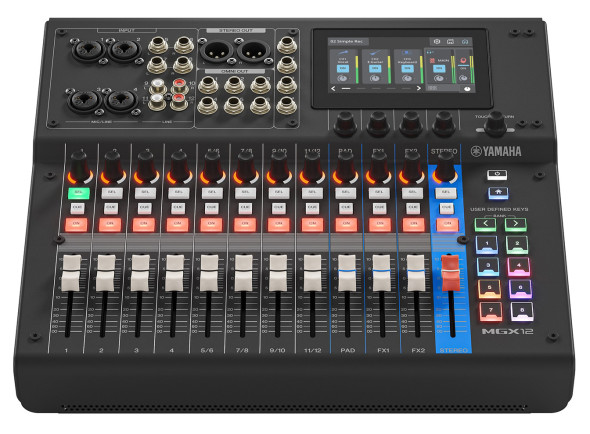Trigger the red user defined key 7
The height and width of the screenshot is (434, 590).
(x=491, y=311)
